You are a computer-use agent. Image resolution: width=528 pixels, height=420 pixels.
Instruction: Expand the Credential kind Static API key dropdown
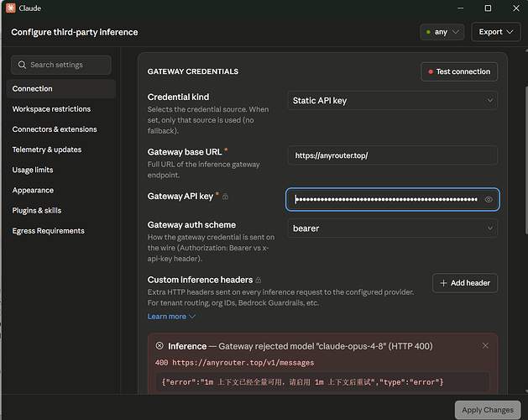click(392, 101)
